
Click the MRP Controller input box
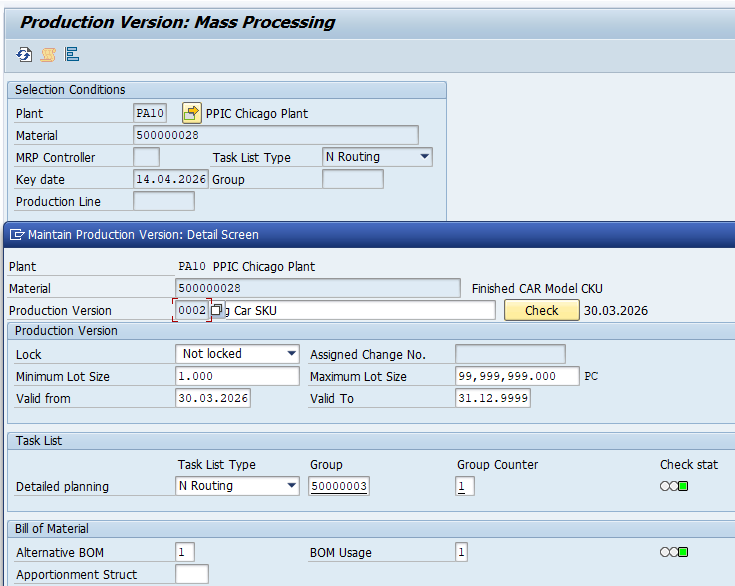(146, 157)
